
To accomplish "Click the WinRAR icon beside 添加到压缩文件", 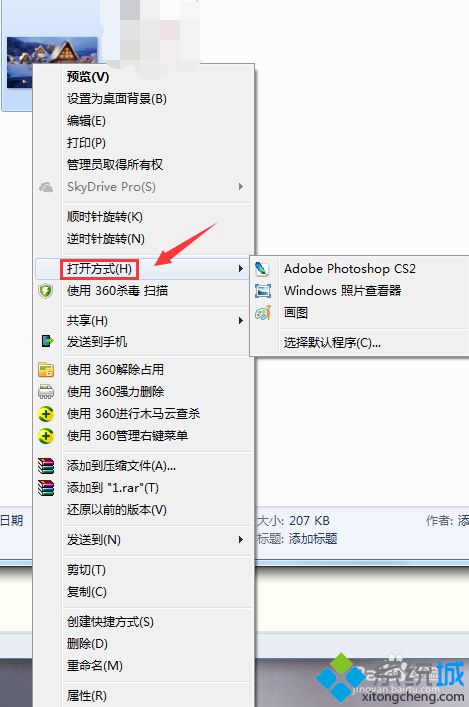I will tap(46, 465).
